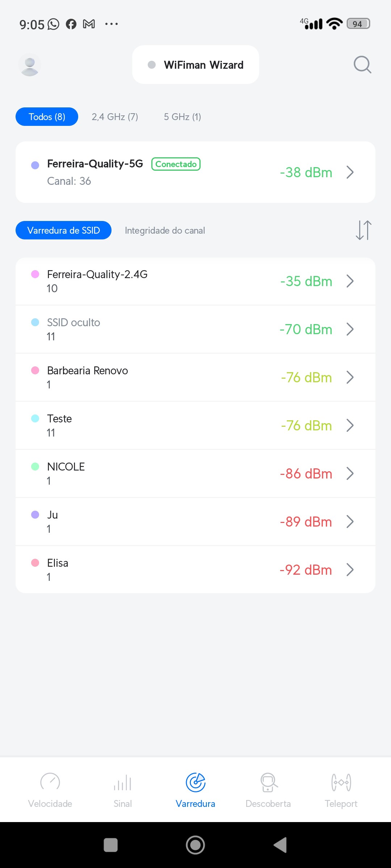Select Varredura de SSID tab

pos(63,230)
